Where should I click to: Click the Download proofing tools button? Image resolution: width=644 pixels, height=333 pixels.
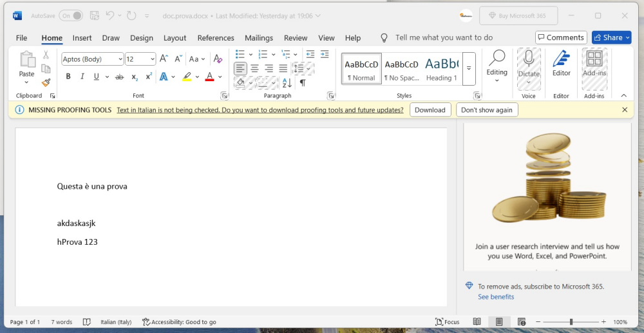coord(430,110)
